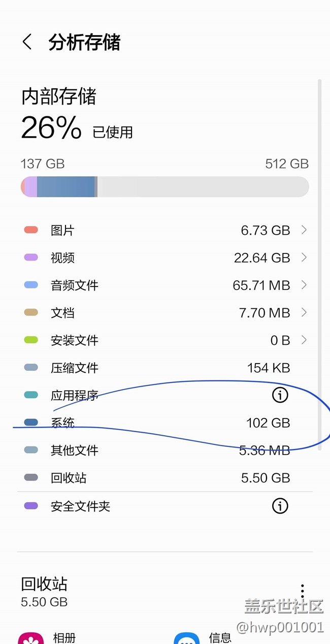Tap the Secure Folder info icon
Viewport: 330px width, 644px height.
coord(280,506)
